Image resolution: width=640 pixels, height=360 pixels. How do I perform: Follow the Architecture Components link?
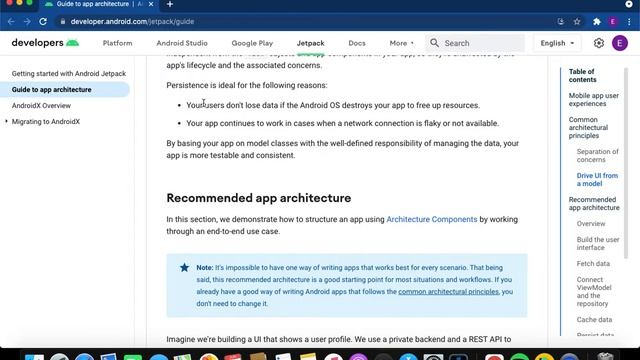431,219
